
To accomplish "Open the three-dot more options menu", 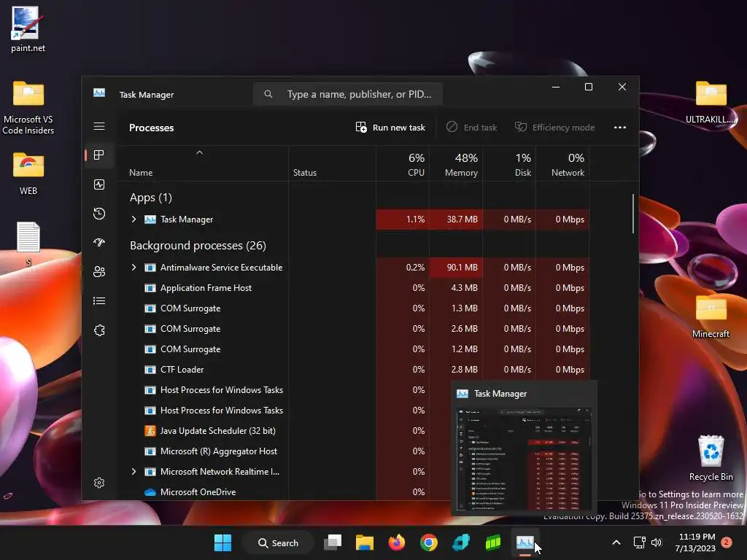I will 620,127.
